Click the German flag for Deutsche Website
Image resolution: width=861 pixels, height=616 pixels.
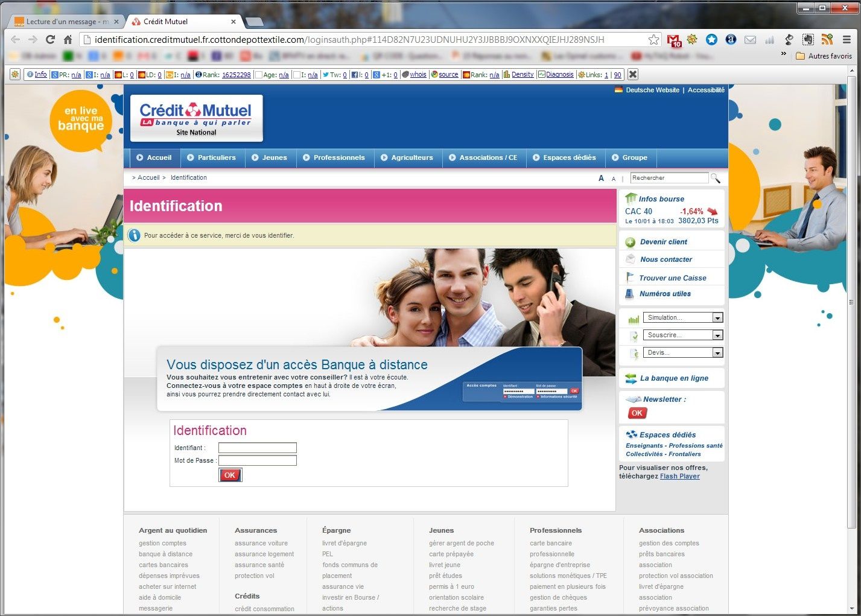tap(618, 90)
